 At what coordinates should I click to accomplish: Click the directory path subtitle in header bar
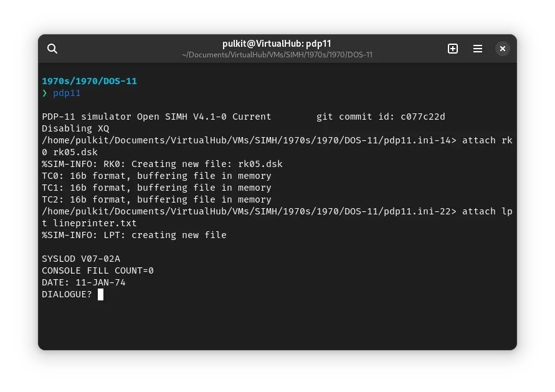coord(277,55)
